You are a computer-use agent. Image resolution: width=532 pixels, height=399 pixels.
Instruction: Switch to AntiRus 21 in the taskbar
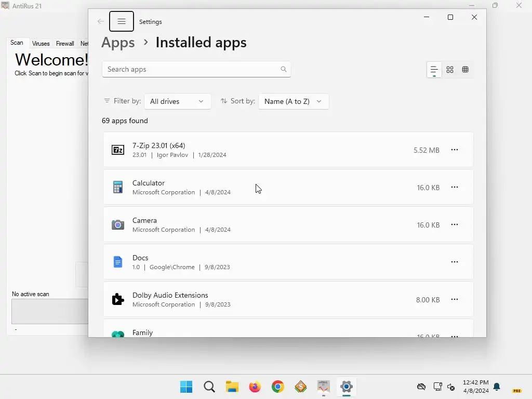(323, 387)
